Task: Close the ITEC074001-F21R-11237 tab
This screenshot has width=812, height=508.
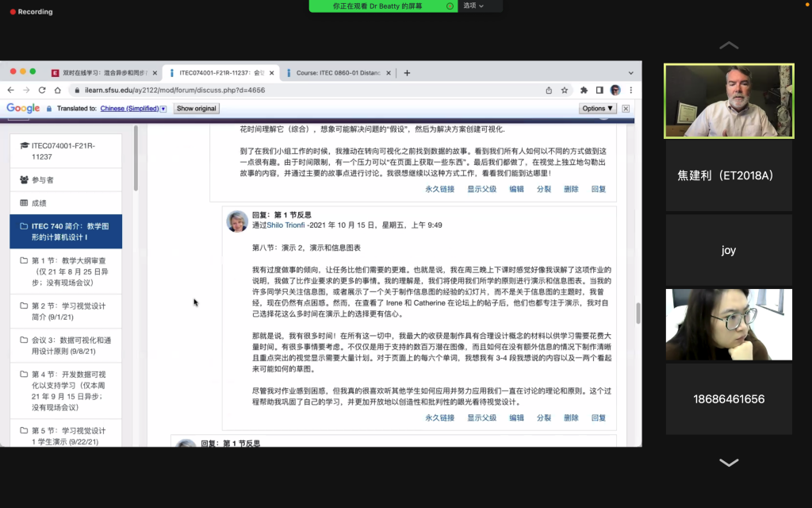Action: click(271, 73)
